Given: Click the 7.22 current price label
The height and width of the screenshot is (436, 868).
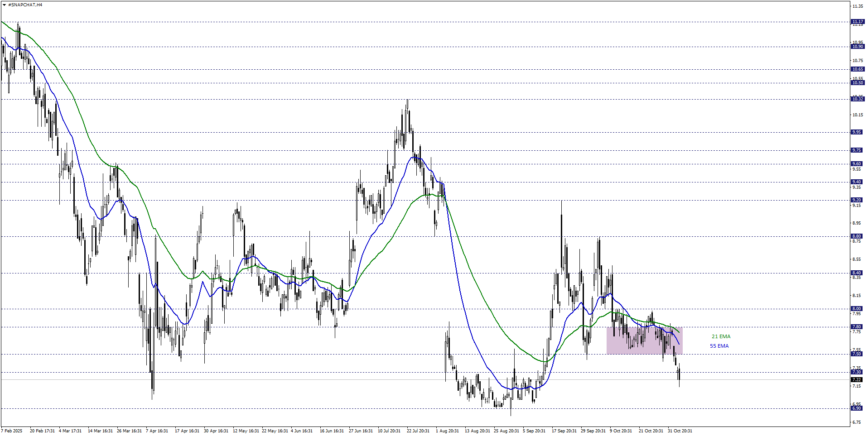Looking at the screenshot, I should (x=857, y=380).
